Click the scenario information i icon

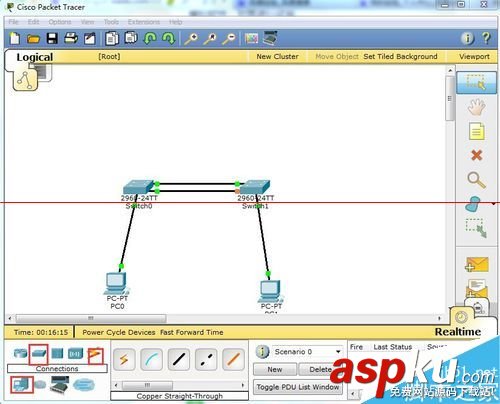262,352
